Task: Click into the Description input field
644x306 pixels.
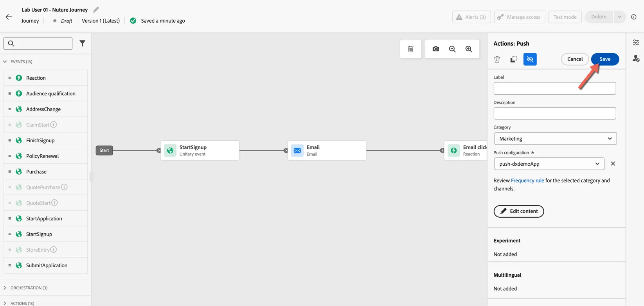Action: pyautogui.click(x=554, y=113)
